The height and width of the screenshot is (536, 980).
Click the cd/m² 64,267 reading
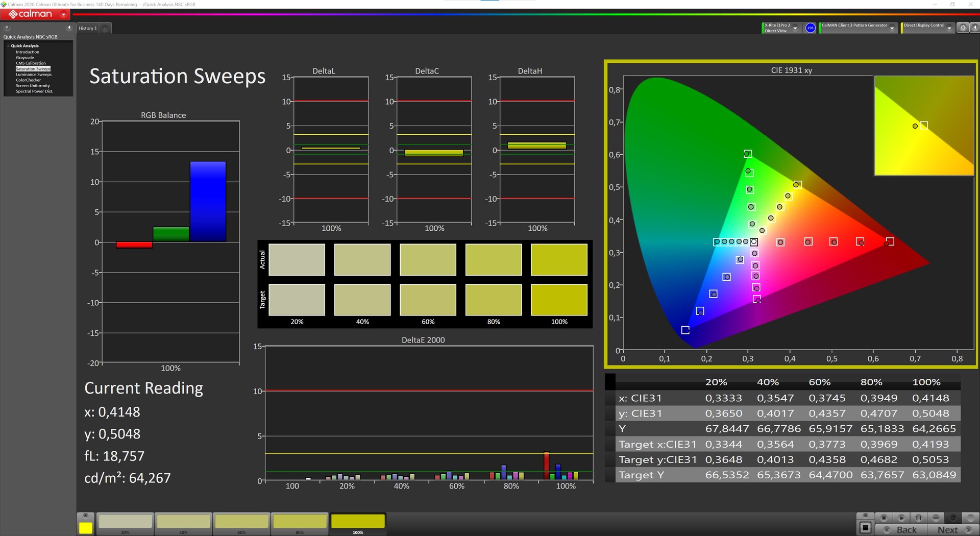[x=128, y=478]
